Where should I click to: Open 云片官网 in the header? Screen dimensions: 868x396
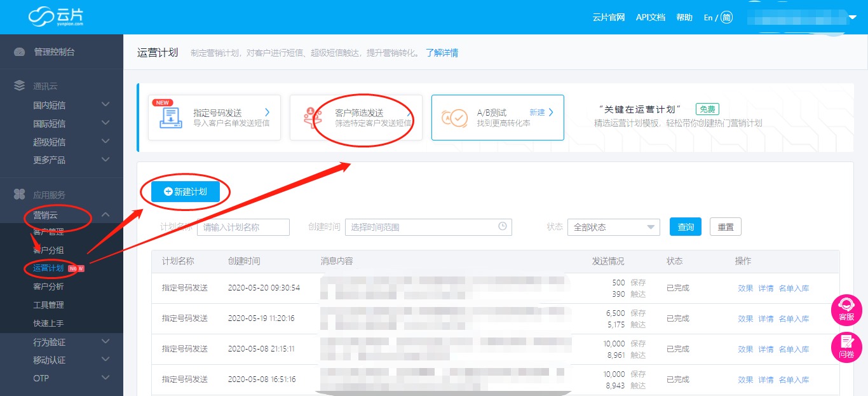609,17
